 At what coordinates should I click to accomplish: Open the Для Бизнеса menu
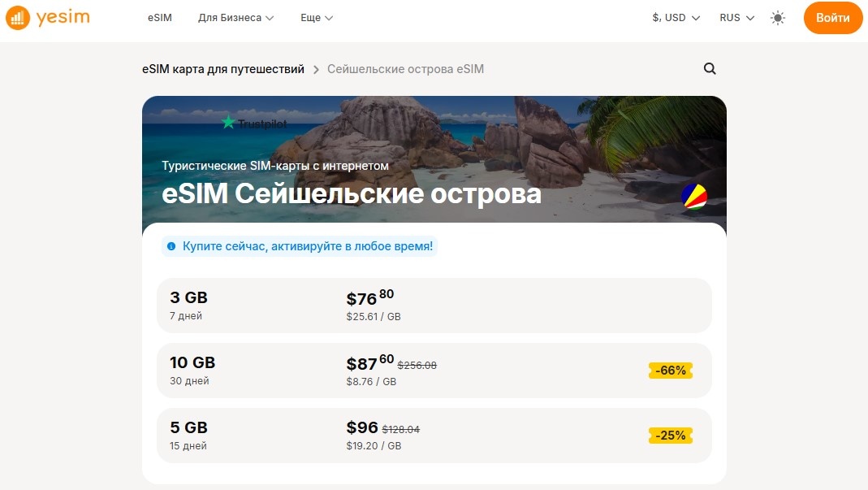[x=235, y=17]
